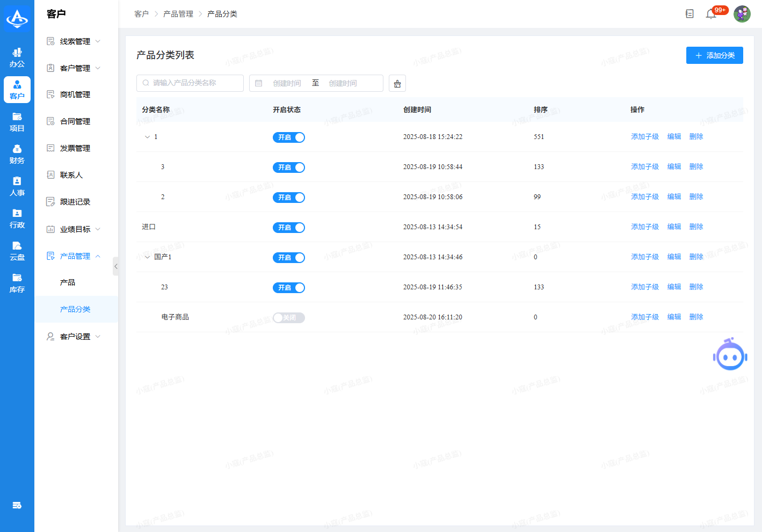Screen dimensions: 762x532
Task: Select the 产品 submenu item
Action: pyautogui.click(x=68, y=282)
